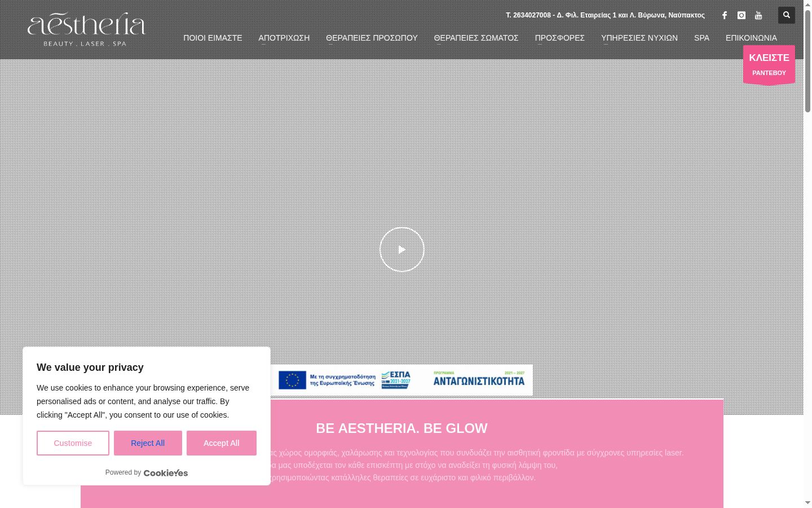Screen dimensions: 812x508
Task: Open the YouTube social icon
Action: [758, 15]
